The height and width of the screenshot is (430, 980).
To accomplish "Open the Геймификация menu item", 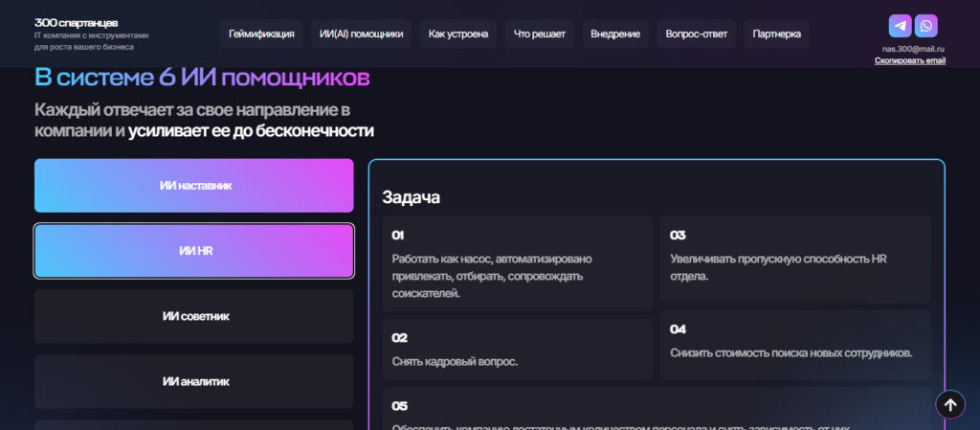I will [x=261, y=34].
